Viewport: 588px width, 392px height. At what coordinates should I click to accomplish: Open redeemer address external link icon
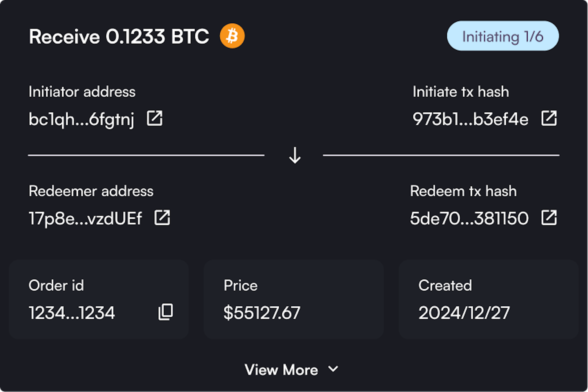tap(162, 218)
